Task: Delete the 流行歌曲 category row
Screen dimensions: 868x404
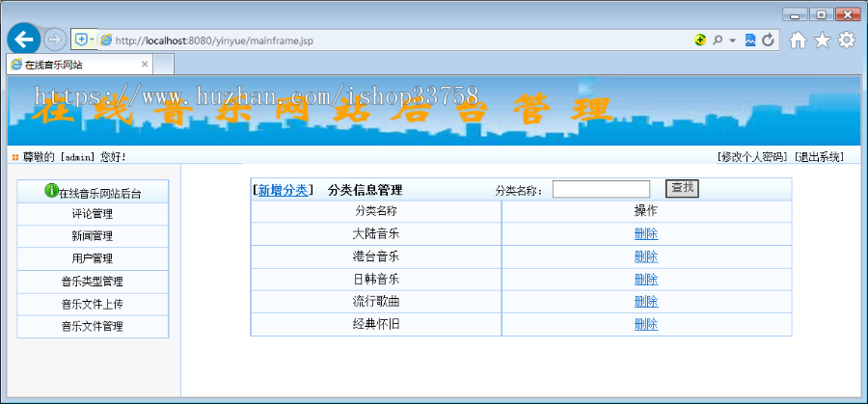Action: 646,302
